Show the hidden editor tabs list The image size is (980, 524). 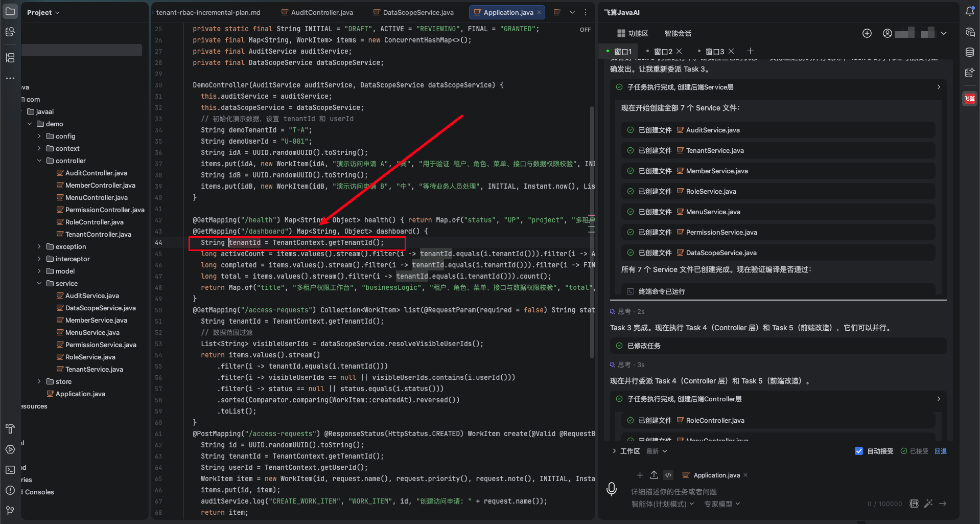pyautogui.click(x=572, y=12)
